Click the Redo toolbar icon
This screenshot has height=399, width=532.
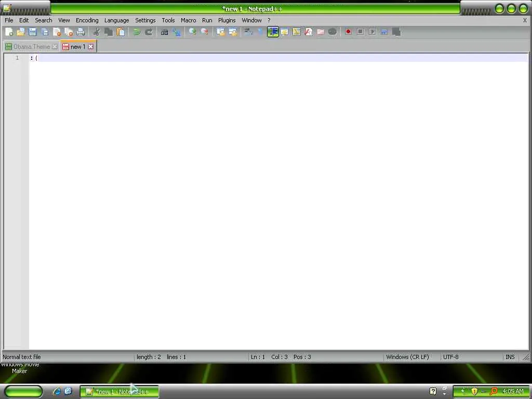coord(149,32)
